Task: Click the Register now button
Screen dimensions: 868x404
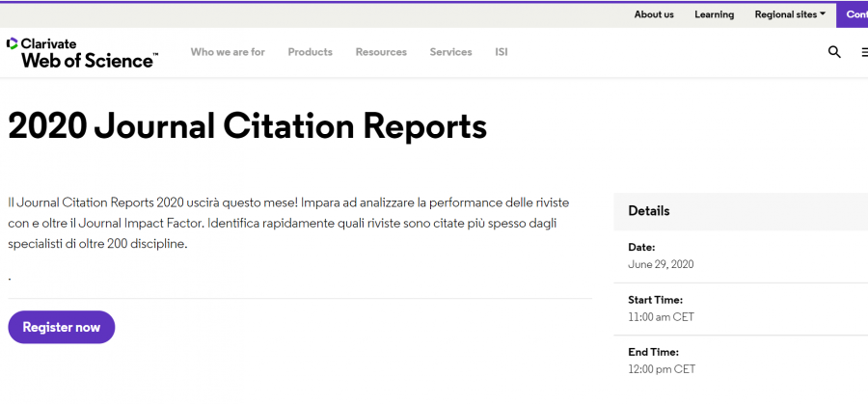Action: 62,327
